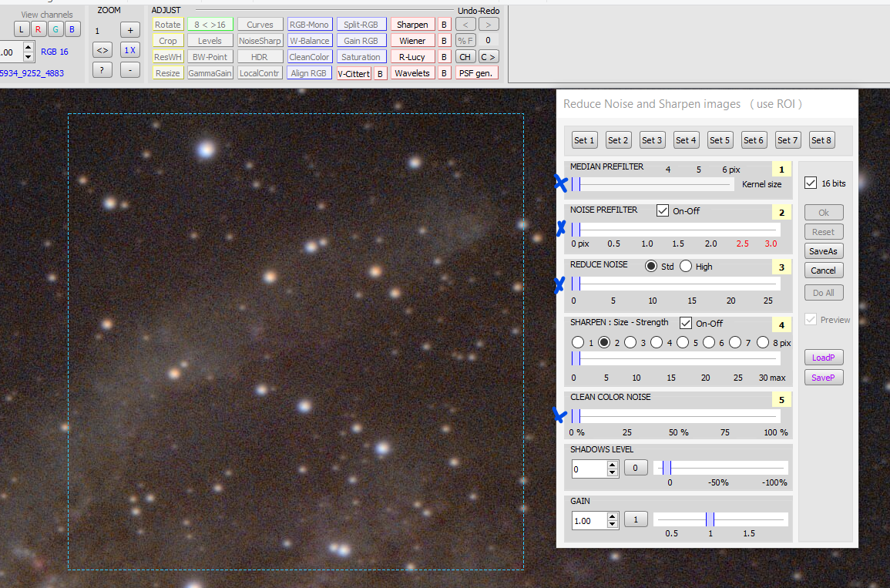Open the Saturation tool
This screenshot has width=890, height=588.
361,57
